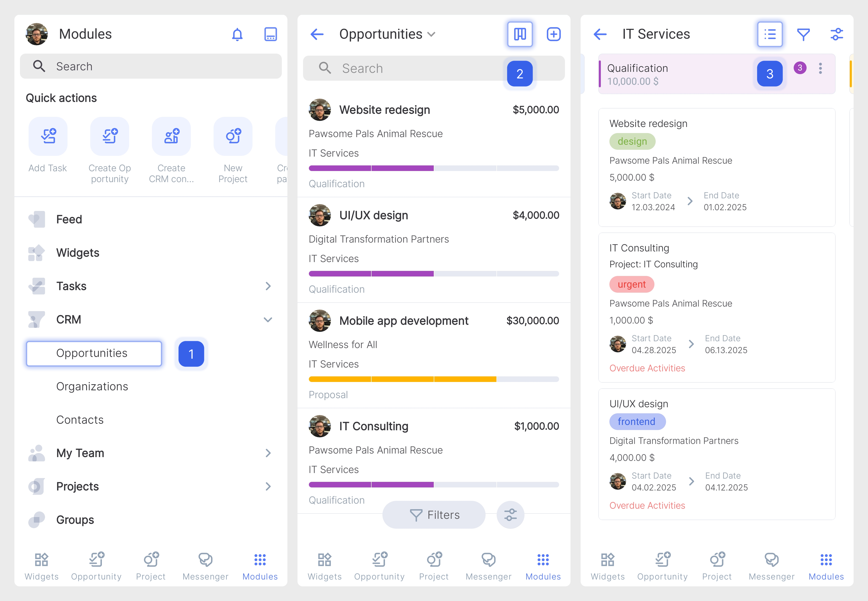868x601 pixels.
Task: Click Project tab in IT Services bottom bar
Action: [717, 566]
